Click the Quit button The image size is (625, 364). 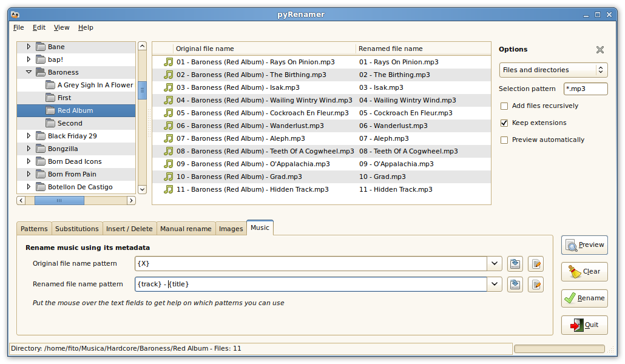584,325
